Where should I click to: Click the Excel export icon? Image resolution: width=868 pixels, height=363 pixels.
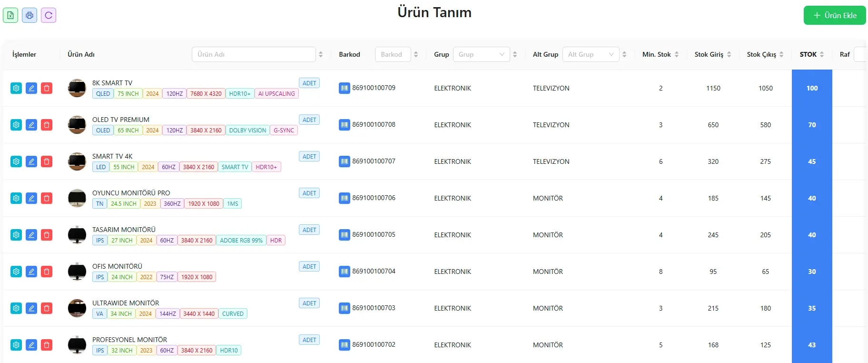click(x=10, y=15)
